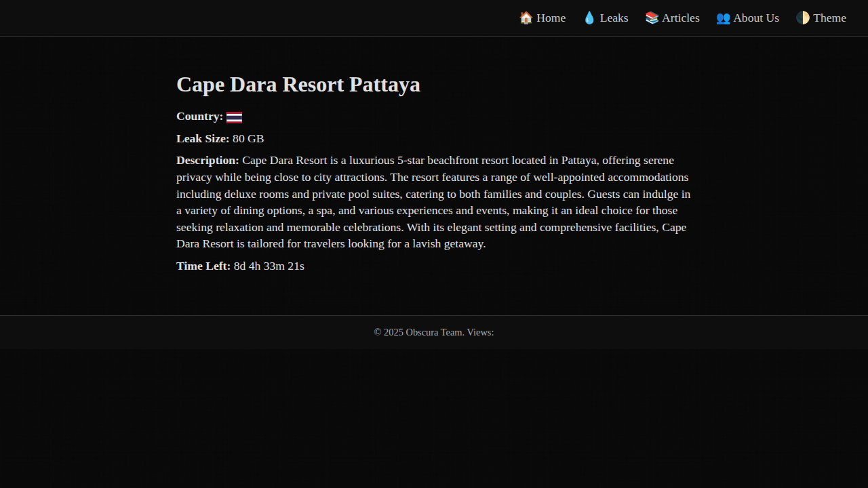
Task: Click the 2025 Obscura Team footer text
Action: coord(418,333)
